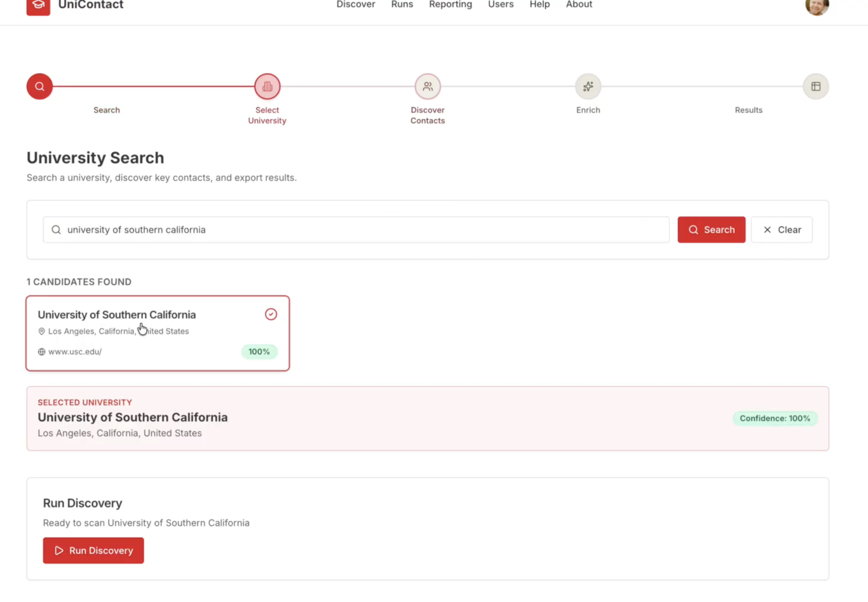Click the Search step label
Viewport: 868px width, 602px height.
click(x=107, y=110)
